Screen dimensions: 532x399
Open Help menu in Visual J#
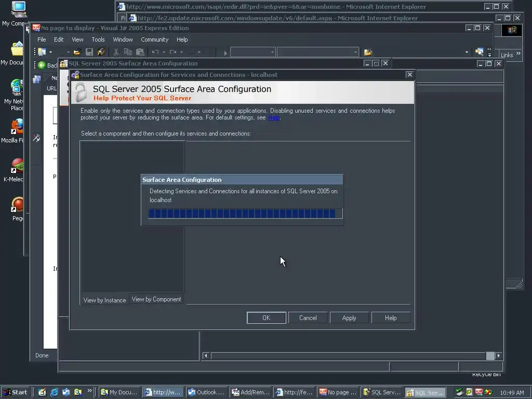click(182, 39)
